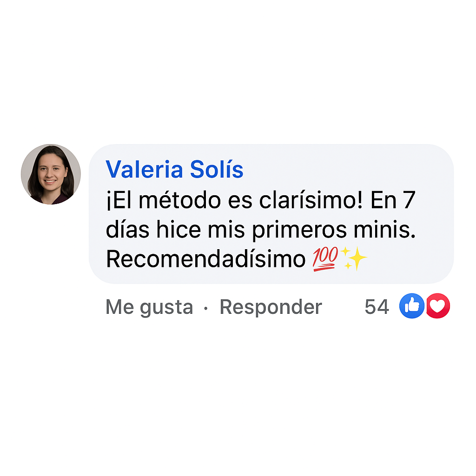Click the surname Solís in the author name
Viewport: 476px width, 476px height.
click(x=217, y=169)
